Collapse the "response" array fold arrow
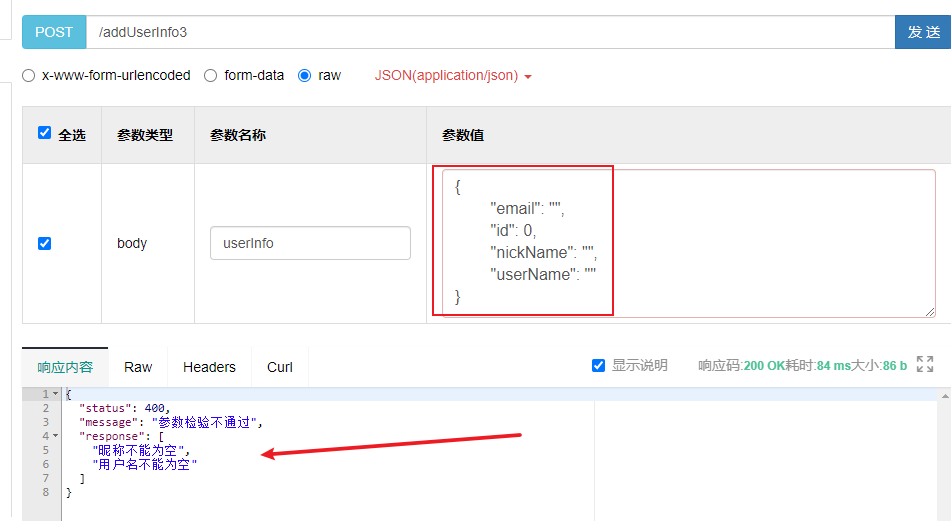 [55, 436]
